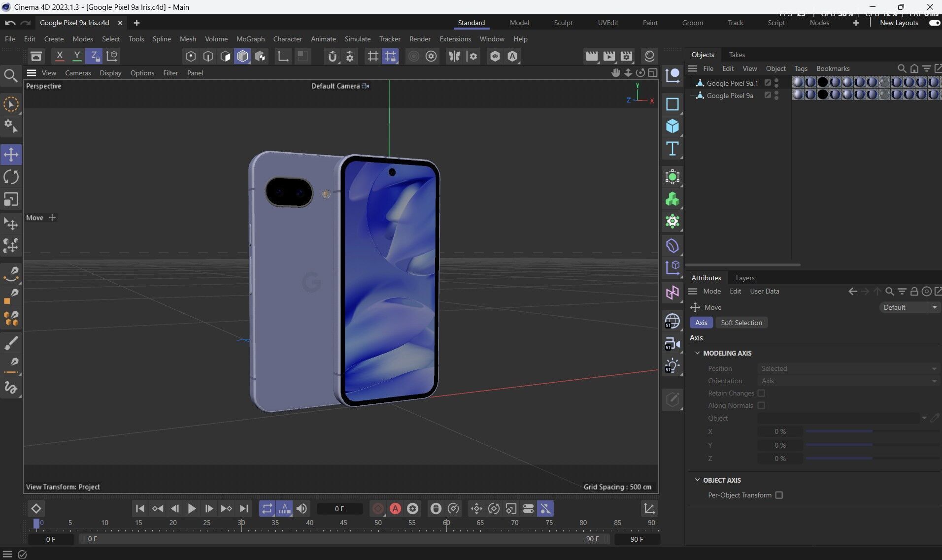Screen dimensions: 942x560
Task: Open the Takes tab
Action: tap(737, 55)
